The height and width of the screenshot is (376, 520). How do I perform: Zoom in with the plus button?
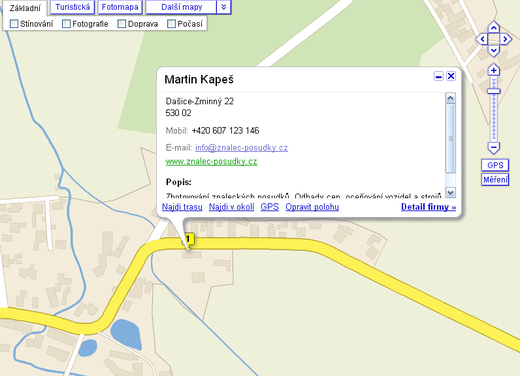pos(494,71)
